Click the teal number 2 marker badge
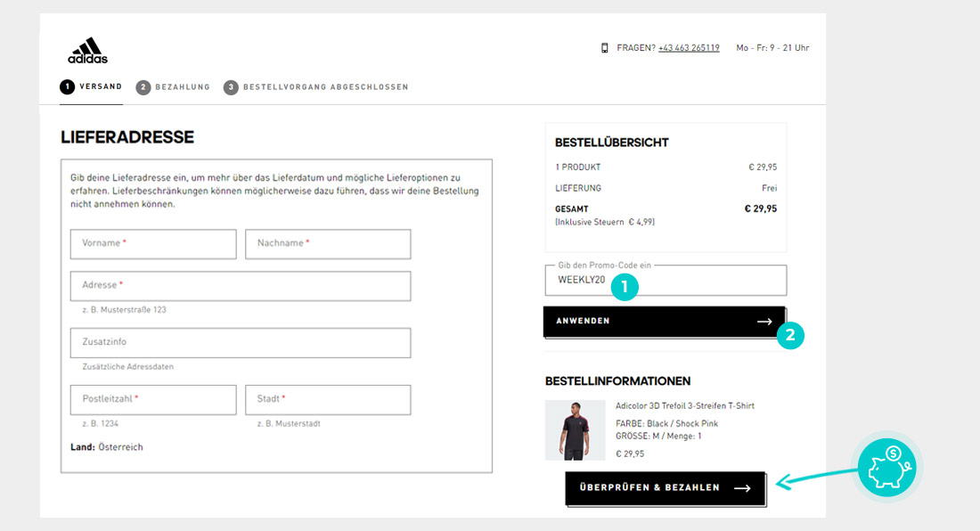This screenshot has width=980, height=531. click(x=790, y=336)
